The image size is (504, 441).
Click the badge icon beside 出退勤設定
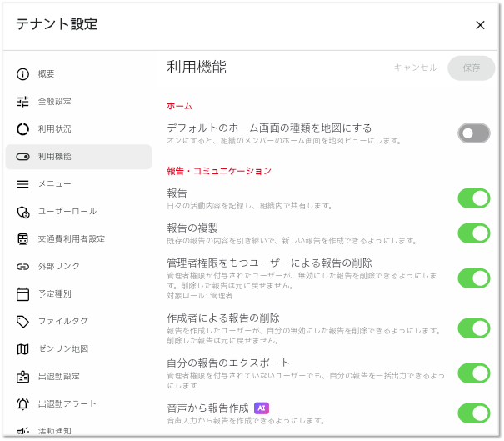pyautogui.click(x=22, y=377)
